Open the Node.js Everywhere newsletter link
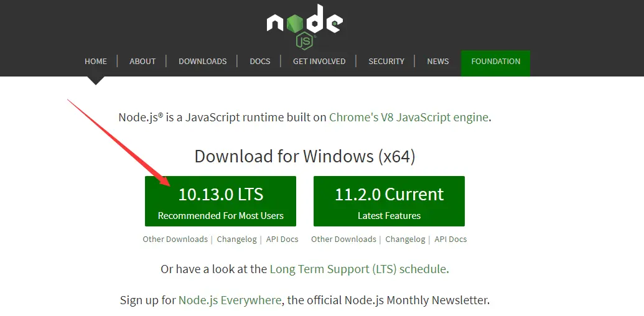The width and height of the screenshot is (644, 316). [x=230, y=300]
